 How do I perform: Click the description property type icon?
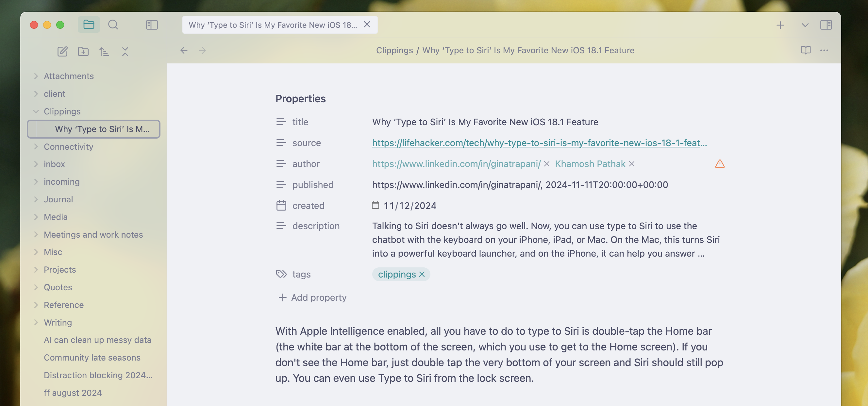(281, 226)
